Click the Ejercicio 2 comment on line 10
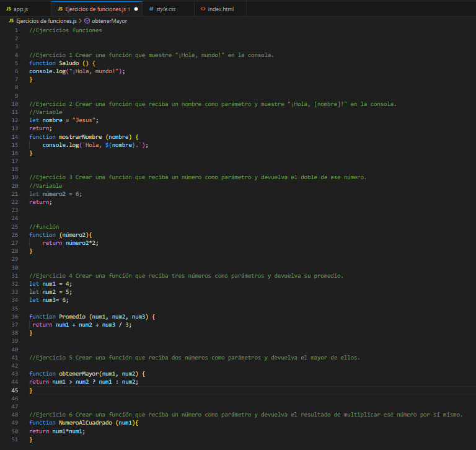 (213, 104)
